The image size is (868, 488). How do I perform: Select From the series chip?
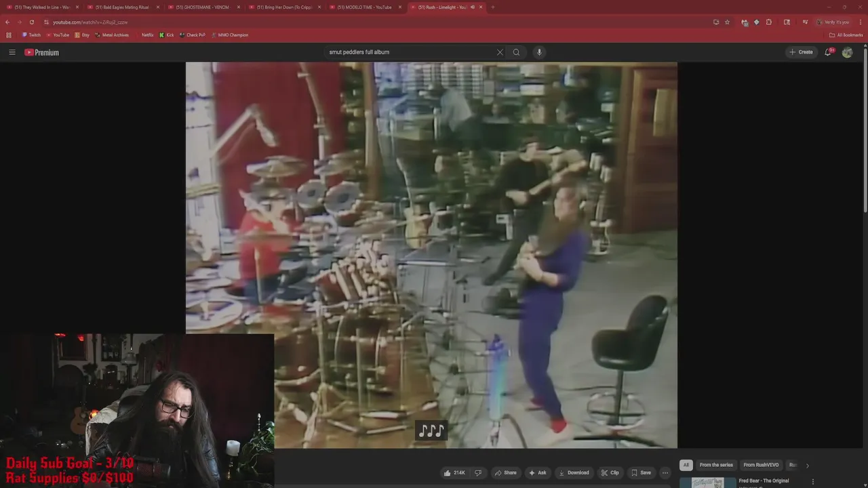(x=716, y=465)
